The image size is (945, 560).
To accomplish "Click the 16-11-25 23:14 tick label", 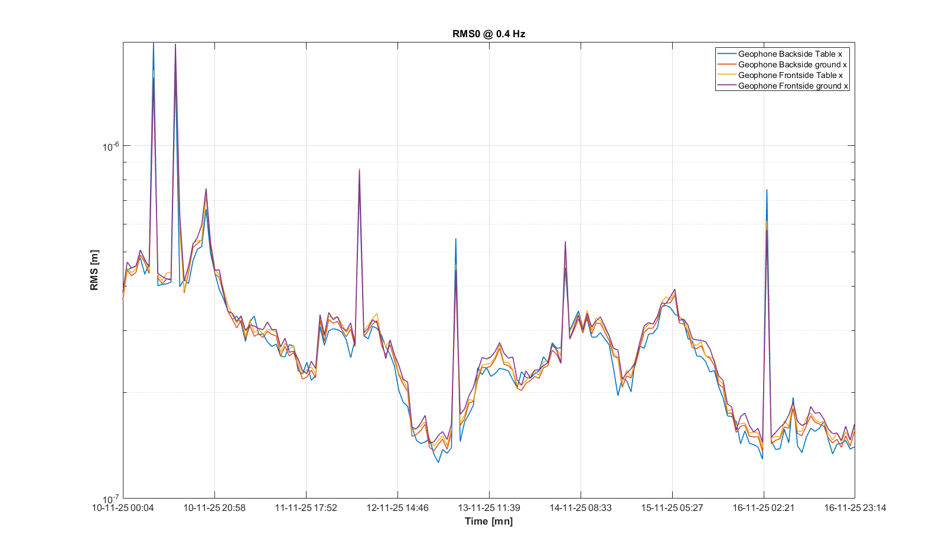I will pyautogui.click(x=855, y=507).
